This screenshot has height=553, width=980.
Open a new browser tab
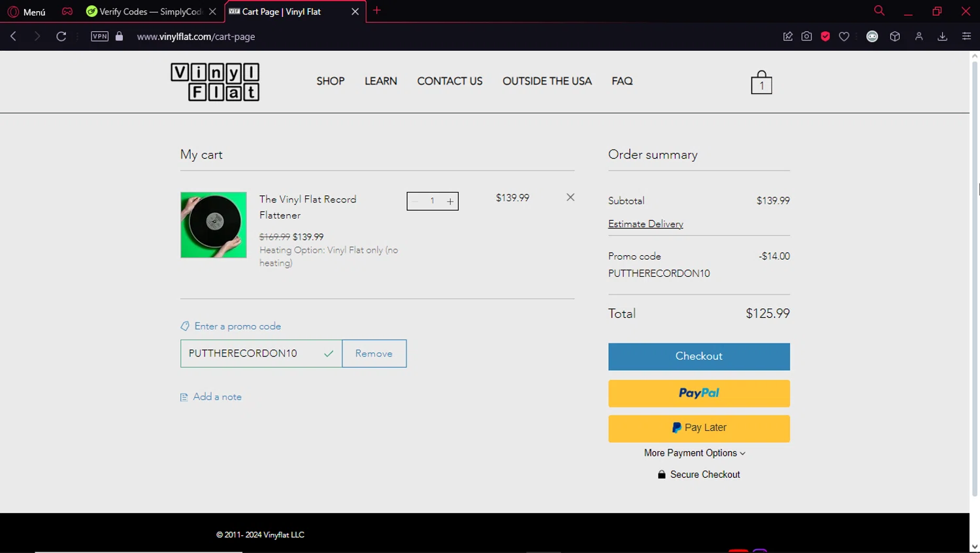[377, 10]
